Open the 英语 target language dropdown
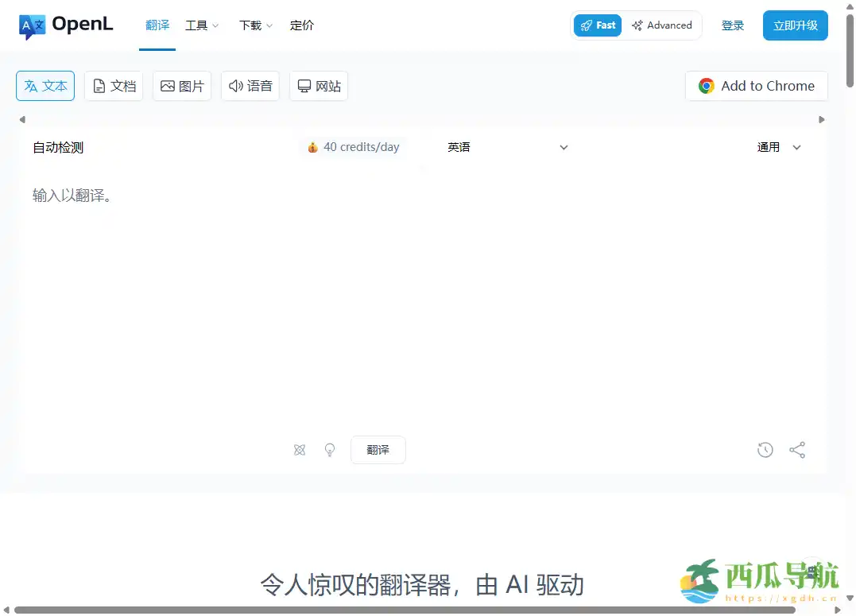The height and width of the screenshot is (616, 856). click(509, 147)
